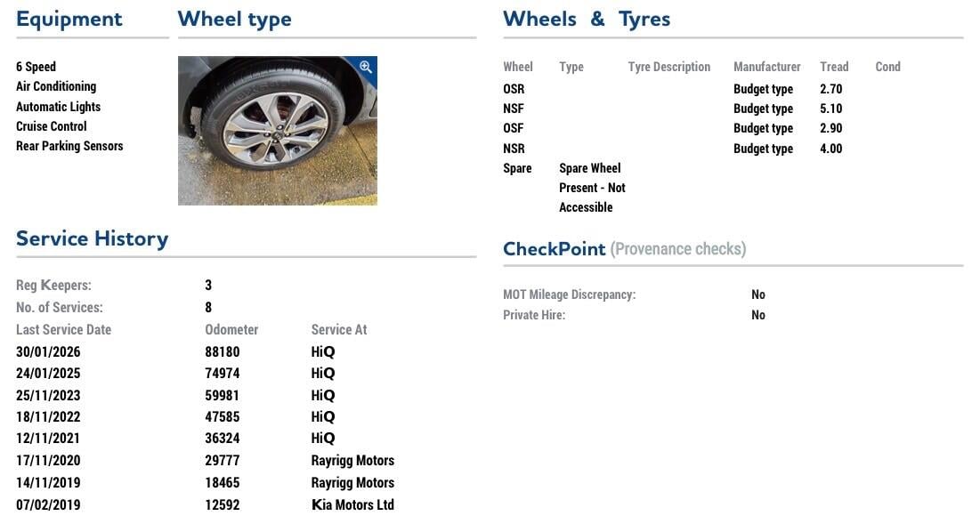Open the alloy wheel photo thumbnail
The height and width of the screenshot is (532, 980).
pos(277,131)
